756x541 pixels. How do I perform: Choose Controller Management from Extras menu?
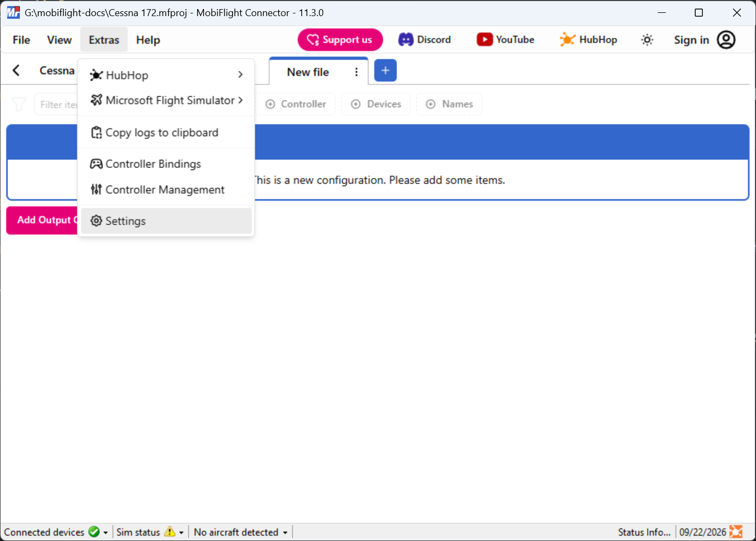pos(166,189)
